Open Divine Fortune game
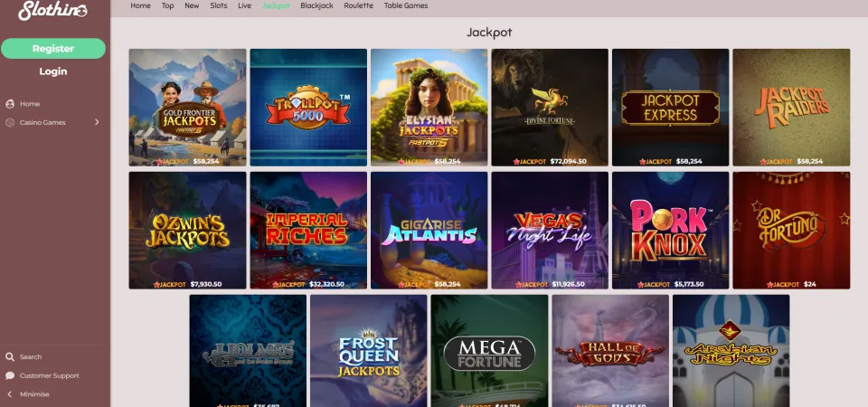This screenshot has width=868, height=407. click(x=550, y=108)
